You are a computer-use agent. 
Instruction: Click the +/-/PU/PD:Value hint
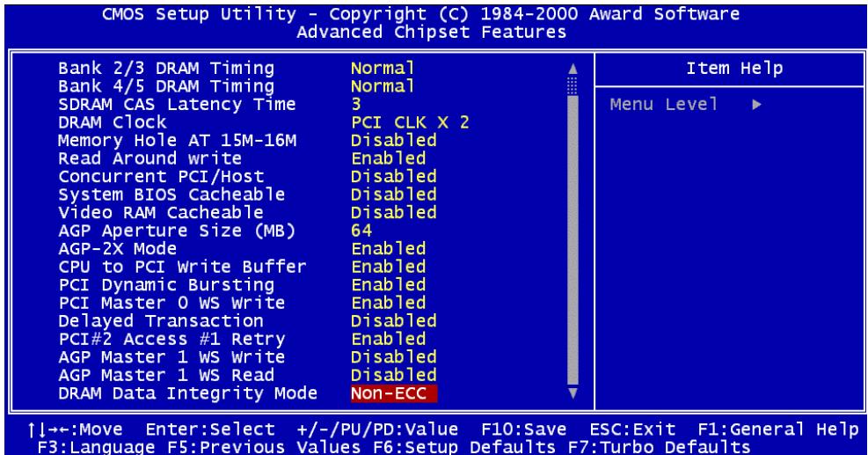click(x=377, y=429)
